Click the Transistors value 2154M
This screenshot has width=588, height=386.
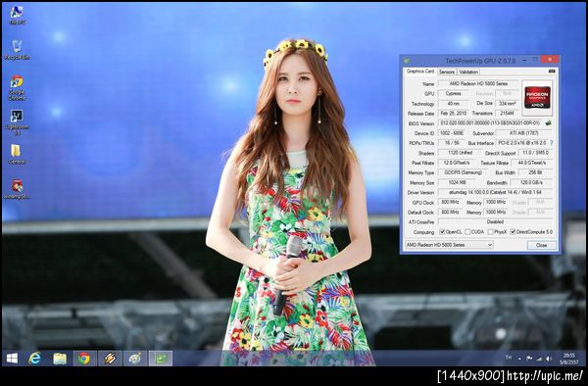[x=507, y=114]
